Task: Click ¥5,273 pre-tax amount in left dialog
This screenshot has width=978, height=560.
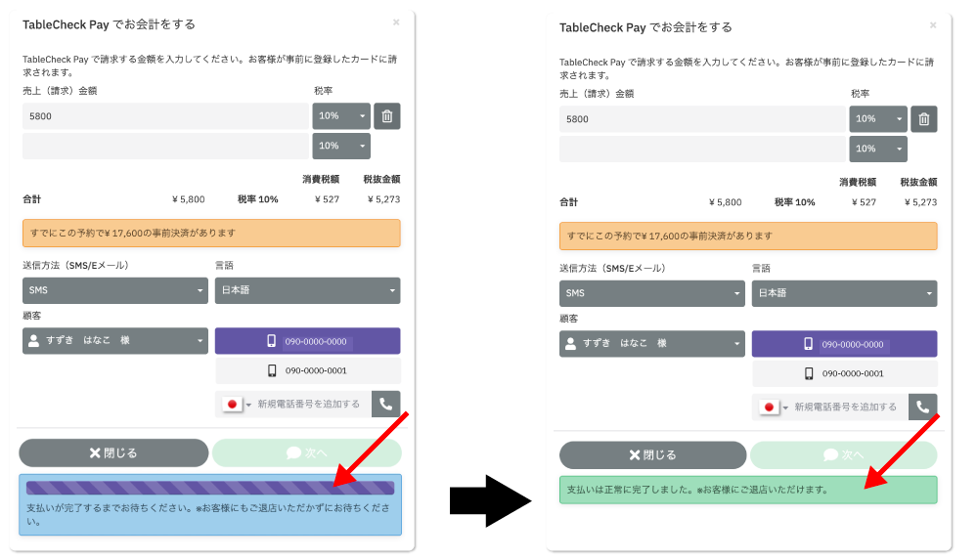Action: 383,199
